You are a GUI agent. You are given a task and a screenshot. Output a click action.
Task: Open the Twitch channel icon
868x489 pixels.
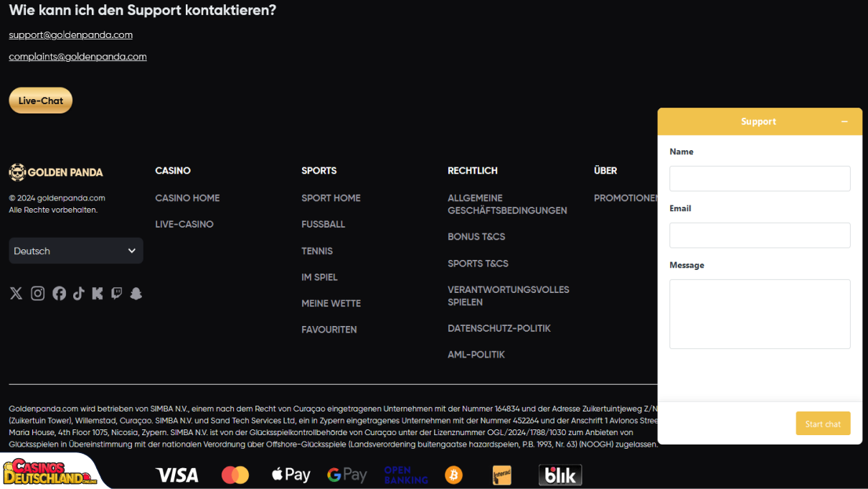point(116,293)
